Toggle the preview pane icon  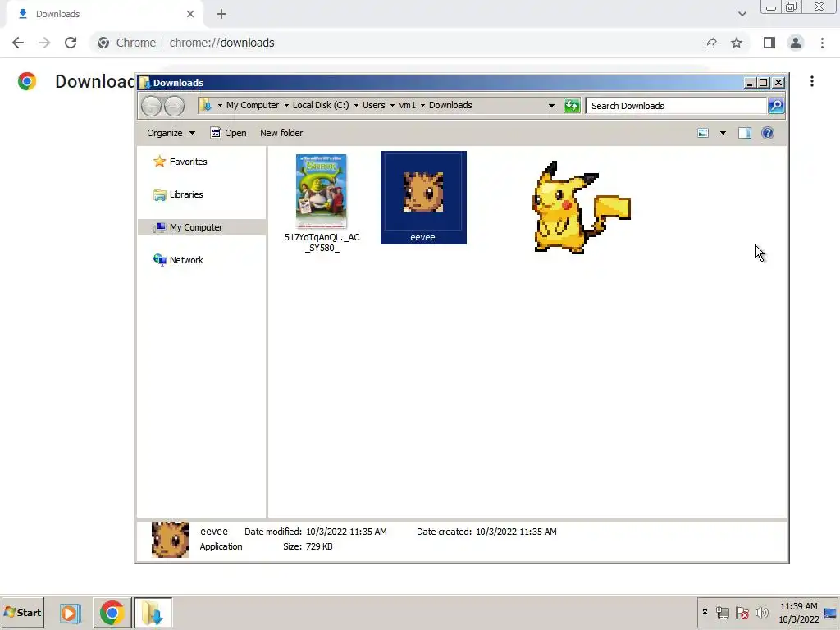tap(745, 133)
